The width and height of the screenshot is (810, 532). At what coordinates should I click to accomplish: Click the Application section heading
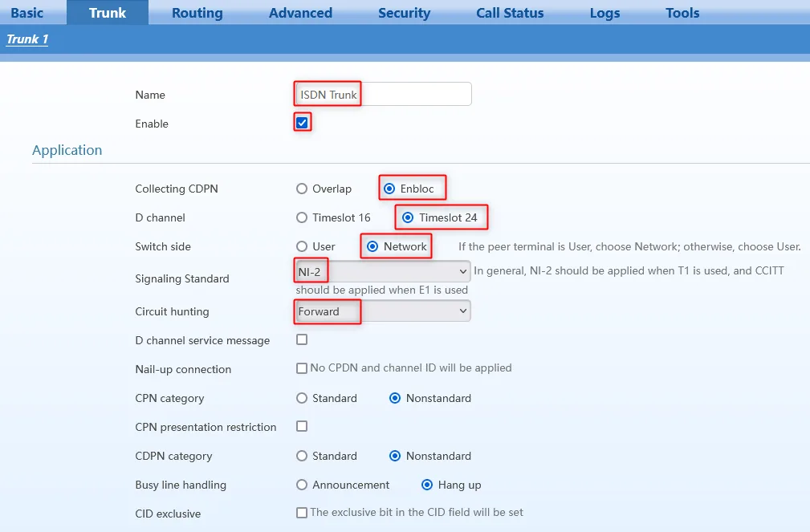(x=67, y=150)
